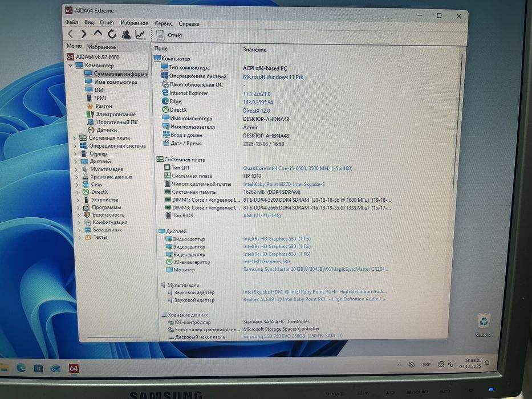
Task: Expand the Системная плата tree node
Action: coord(75,138)
